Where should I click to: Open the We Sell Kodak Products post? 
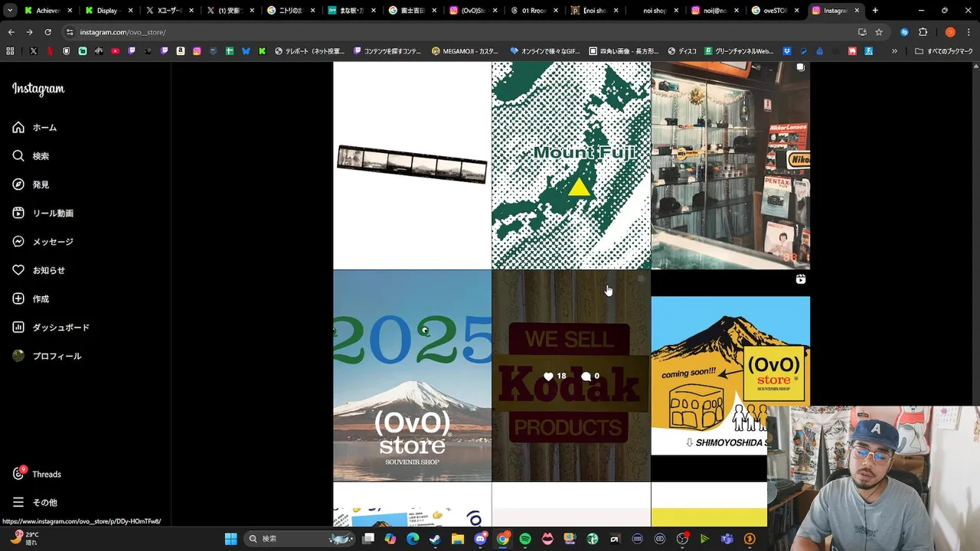tap(571, 376)
